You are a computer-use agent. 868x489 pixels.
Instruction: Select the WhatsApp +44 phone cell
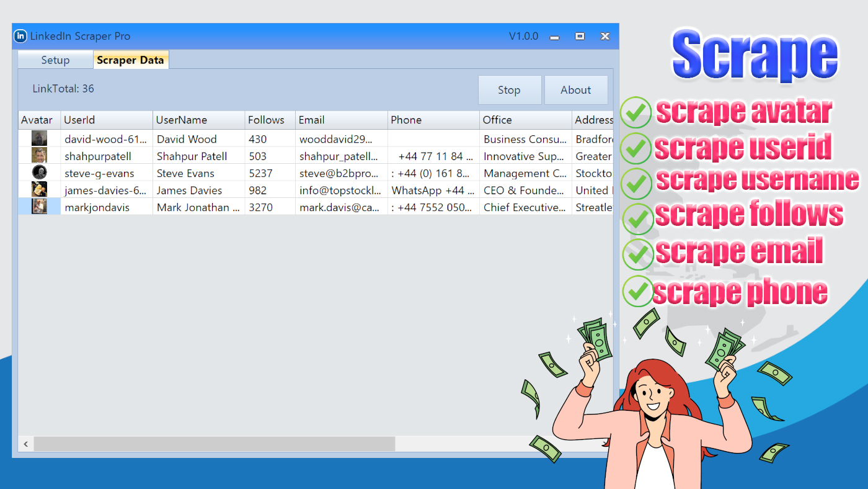click(433, 190)
